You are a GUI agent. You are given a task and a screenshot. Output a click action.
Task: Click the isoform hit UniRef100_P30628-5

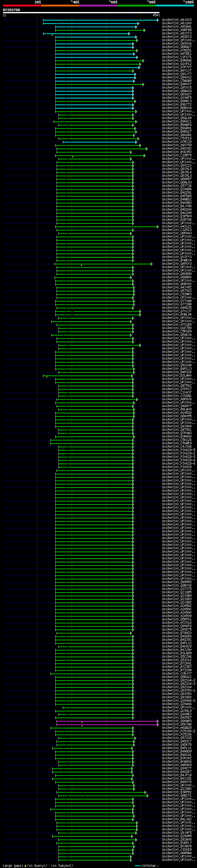(x=179, y=450)
